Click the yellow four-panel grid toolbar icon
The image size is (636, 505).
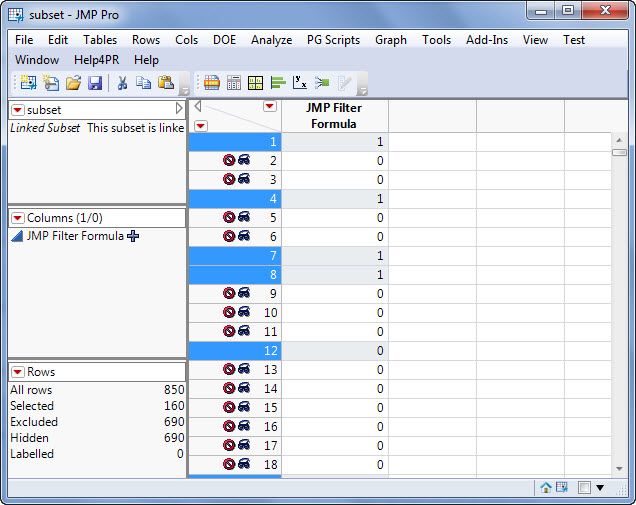256,83
